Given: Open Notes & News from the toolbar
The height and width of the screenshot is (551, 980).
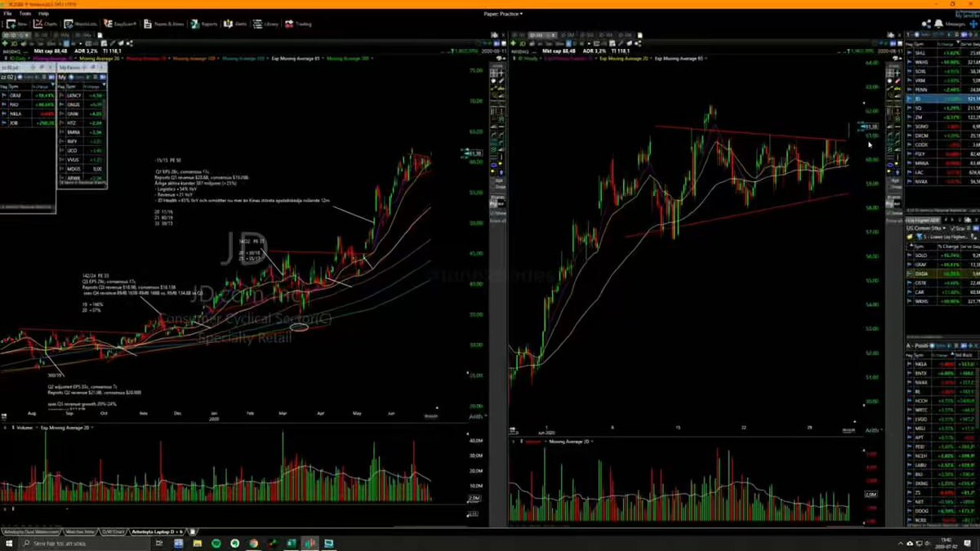Looking at the screenshot, I should [165, 24].
